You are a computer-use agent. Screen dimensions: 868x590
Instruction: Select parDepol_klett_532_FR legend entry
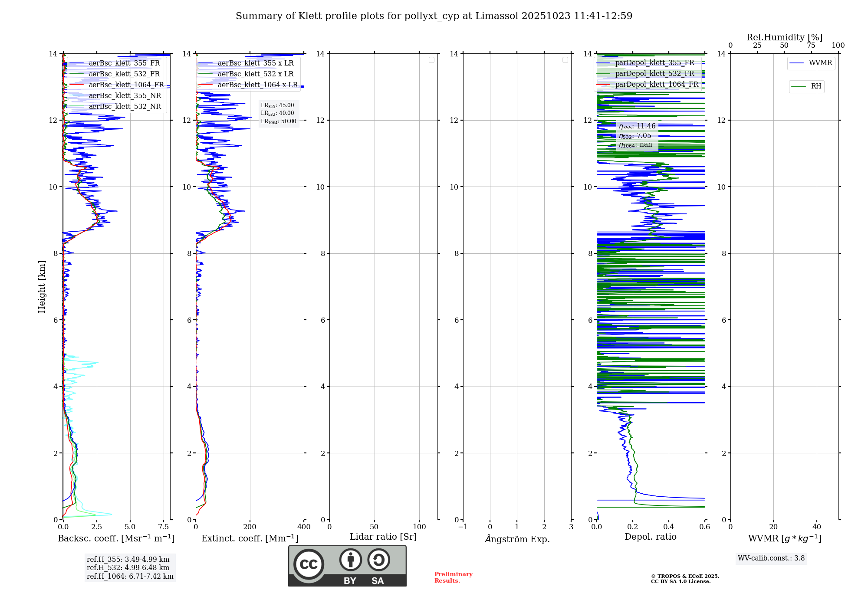pyautogui.click(x=654, y=74)
